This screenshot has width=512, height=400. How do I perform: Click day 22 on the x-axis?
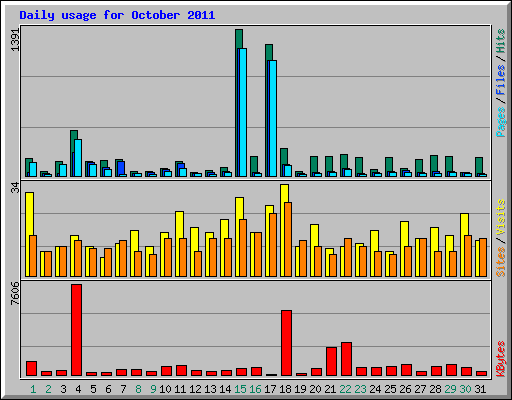tap(345, 389)
